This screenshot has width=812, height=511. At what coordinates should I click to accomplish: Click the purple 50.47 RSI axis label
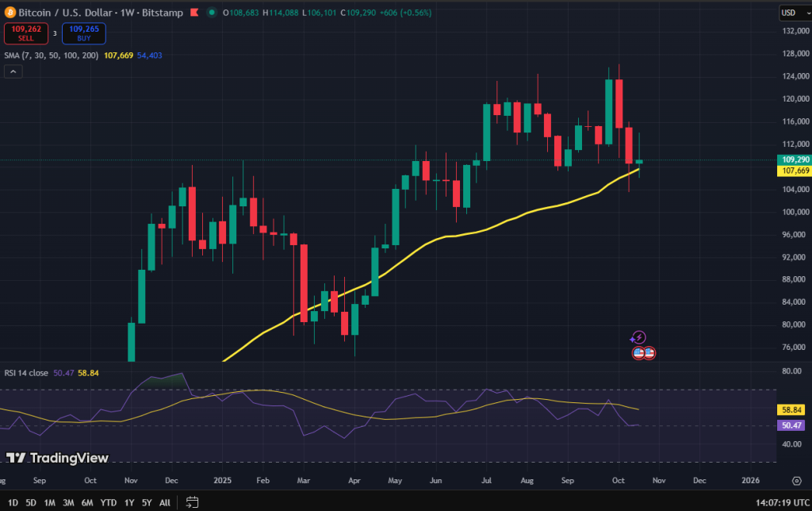pyautogui.click(x=791, y=425)
